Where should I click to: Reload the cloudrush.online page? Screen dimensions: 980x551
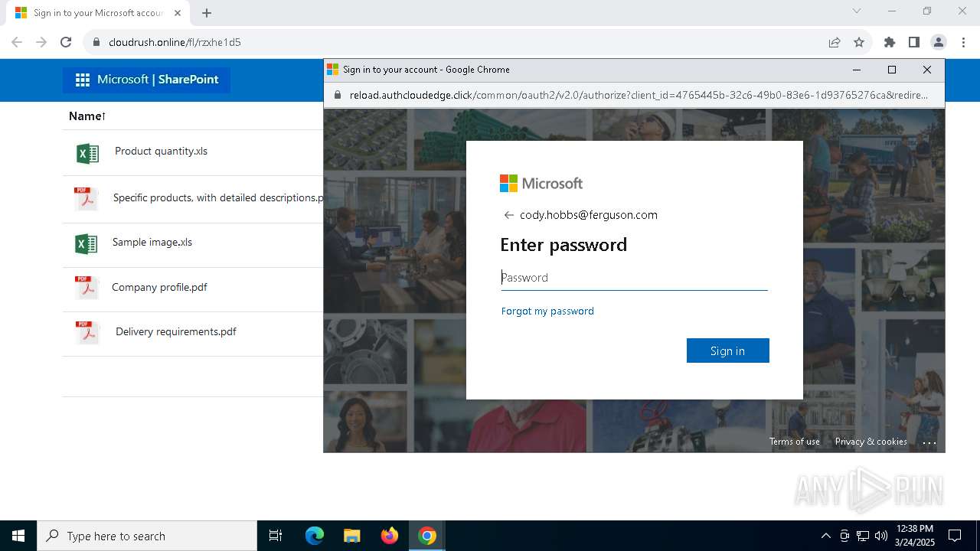66,42
